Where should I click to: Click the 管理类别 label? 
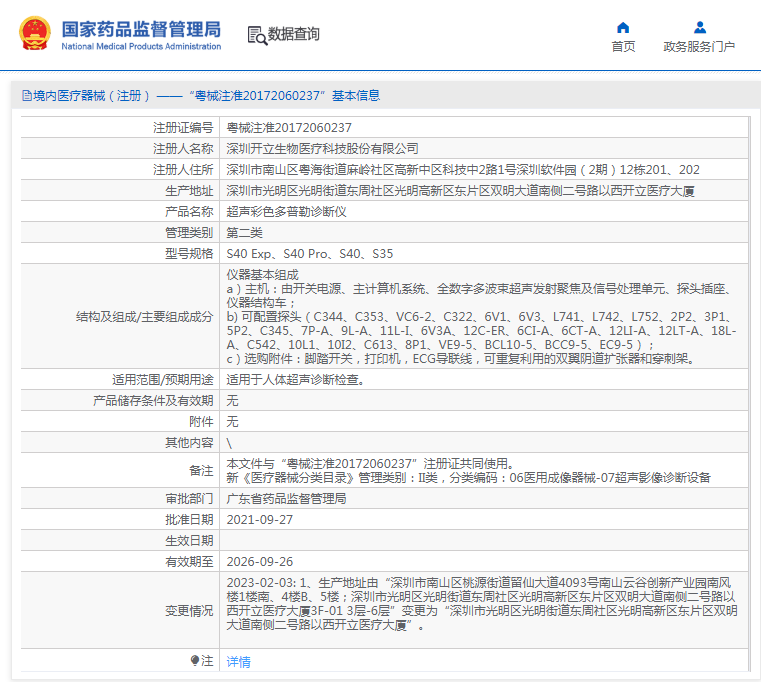click(189, 233)
